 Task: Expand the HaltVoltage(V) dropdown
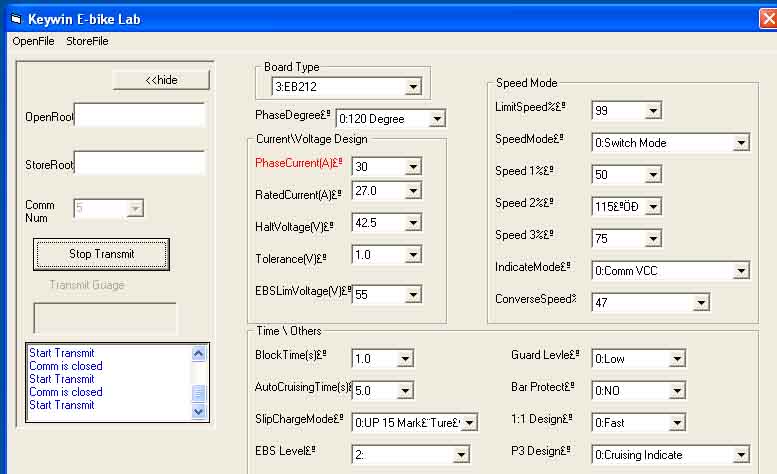click(x=413, y=223)
